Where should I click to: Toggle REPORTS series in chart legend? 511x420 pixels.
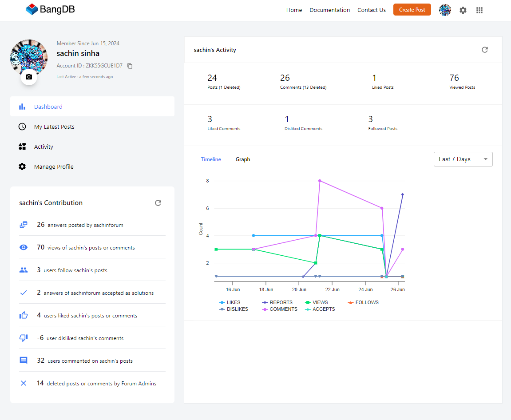tap(277, 302)
